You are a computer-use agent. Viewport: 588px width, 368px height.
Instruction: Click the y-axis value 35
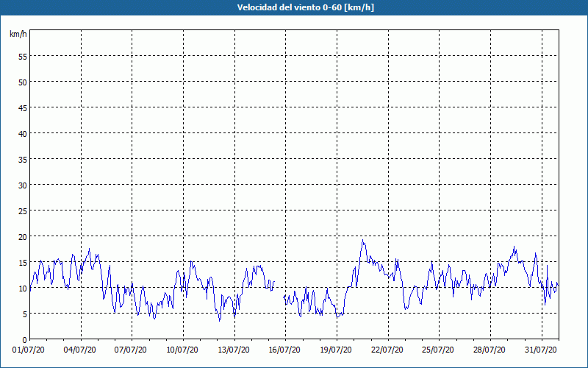pos(23,160)
